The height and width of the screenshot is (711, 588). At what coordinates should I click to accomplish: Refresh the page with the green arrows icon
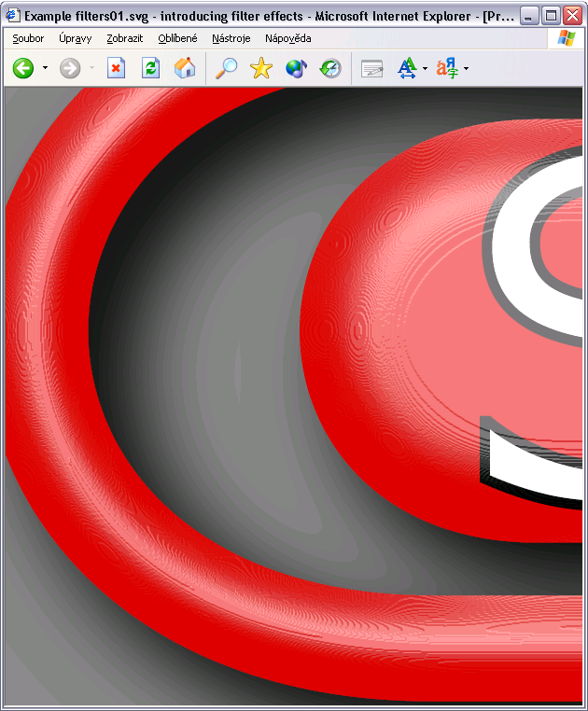[x=150, y=68]
